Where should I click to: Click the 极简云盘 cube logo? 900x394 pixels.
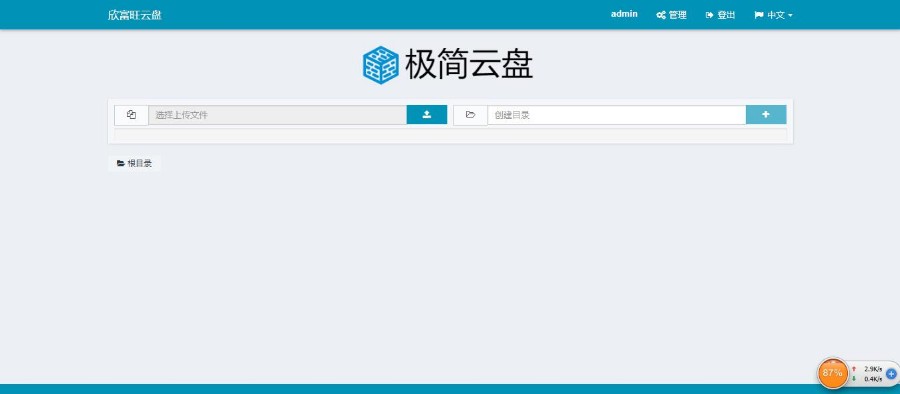380,65
